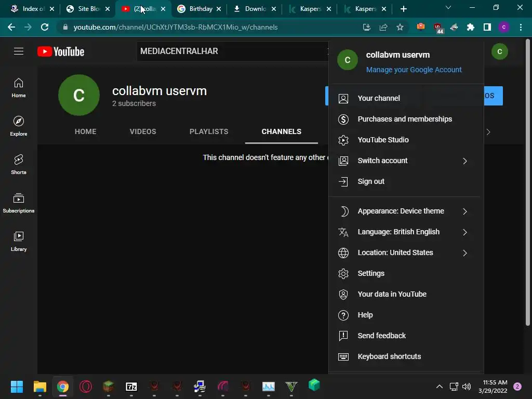Open the clock showing 11:55 AM
This screenshot has height=399, width=532.
click(493, 387)
